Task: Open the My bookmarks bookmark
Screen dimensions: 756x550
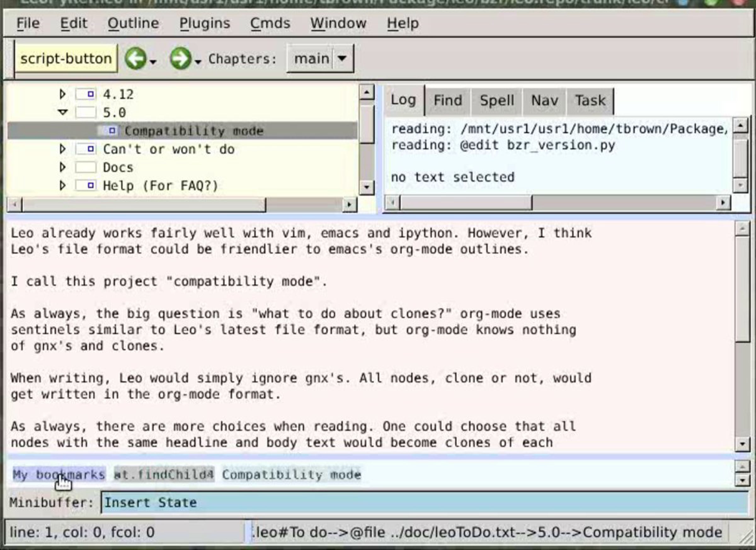Action: click(59, 474)
